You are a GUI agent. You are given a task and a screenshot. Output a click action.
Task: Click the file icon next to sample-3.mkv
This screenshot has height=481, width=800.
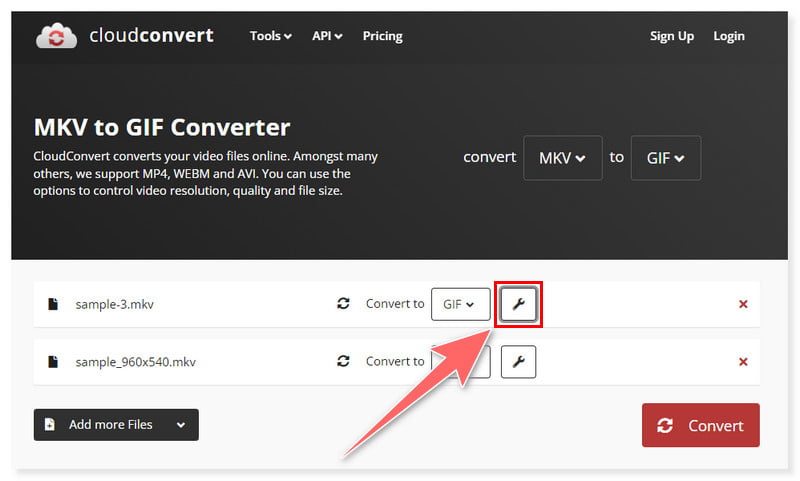pyautogui.click(x=53, y=304)
